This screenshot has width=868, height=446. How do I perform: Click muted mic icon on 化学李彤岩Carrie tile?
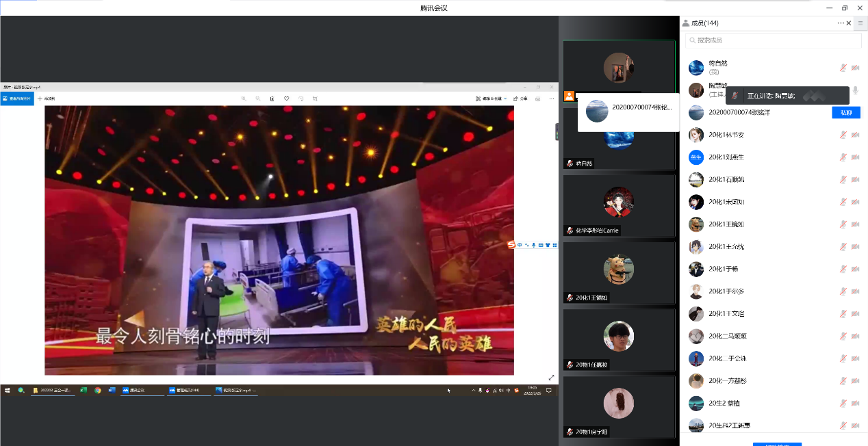click(570, 231)
